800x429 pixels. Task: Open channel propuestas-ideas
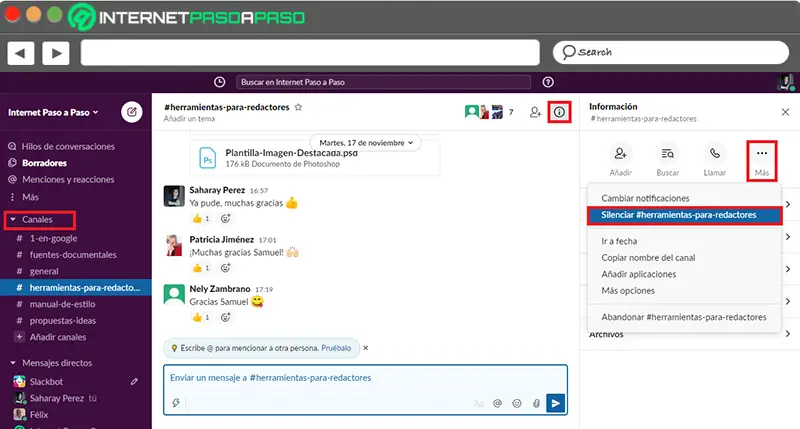pyautogui.click(x=62, y=321)
